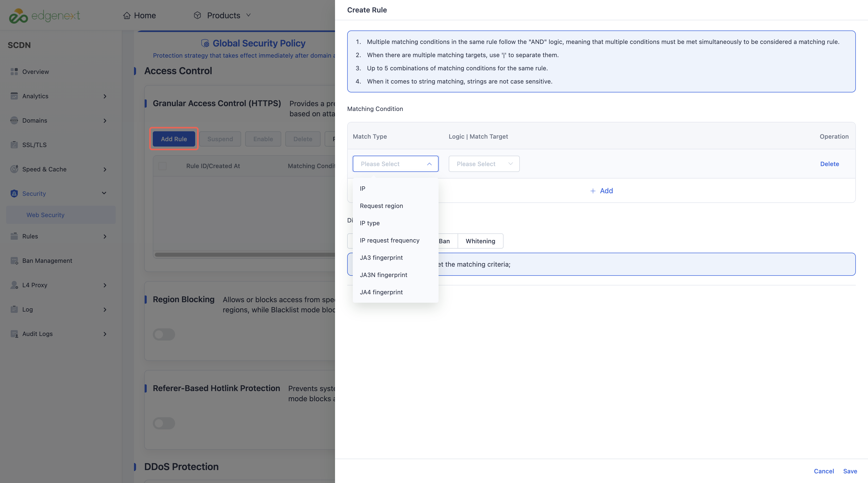The width and height of the screenshot is (868, 483).
Task: Click the rule table horizontal scrollbar
Action: click(245, 254)
